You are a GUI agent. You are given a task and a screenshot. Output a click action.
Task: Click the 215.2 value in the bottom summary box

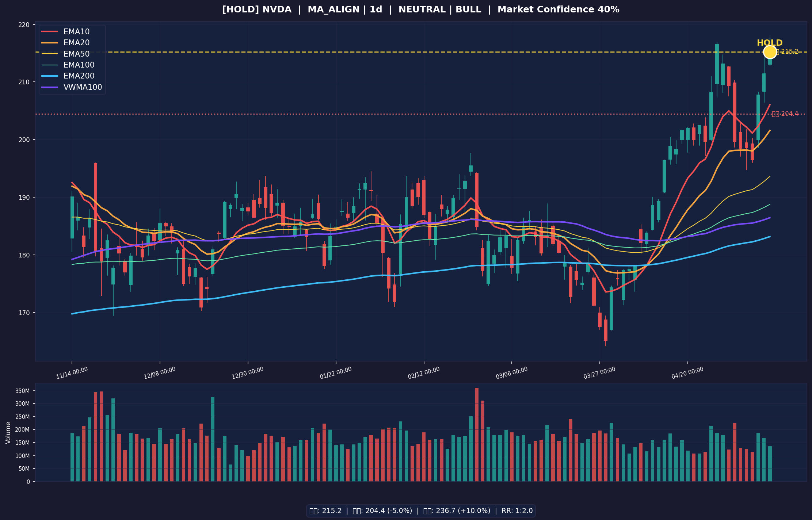(332, 511)
